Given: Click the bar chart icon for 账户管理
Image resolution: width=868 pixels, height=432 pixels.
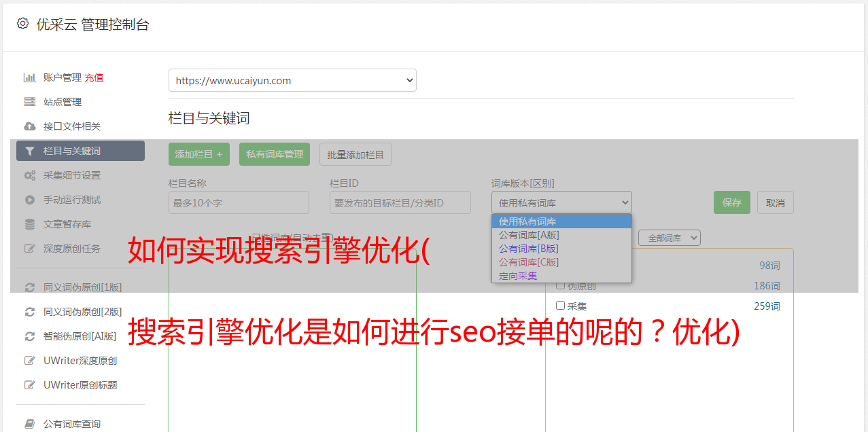Looking at the screenshot, I should click(x=29, y=77).
